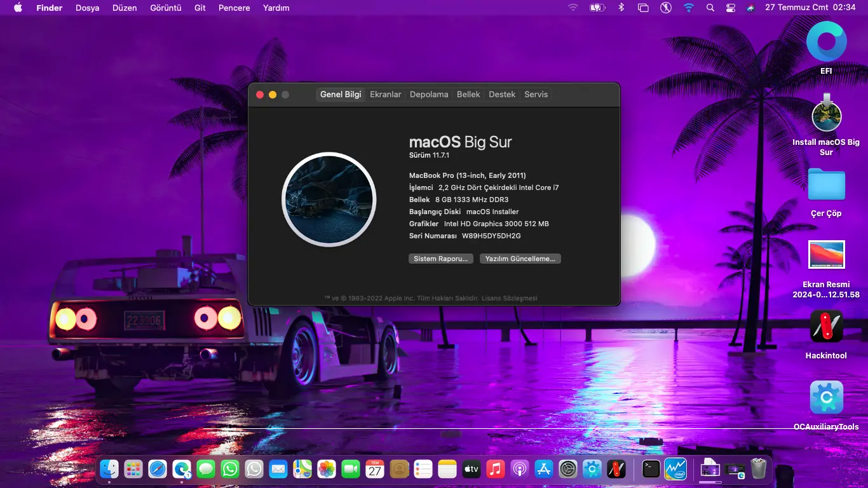Open Control Center in menu bar
Image resolution: width=868 pixels, height=488 pixels.
pyautogui.click(x=731, y=8)
